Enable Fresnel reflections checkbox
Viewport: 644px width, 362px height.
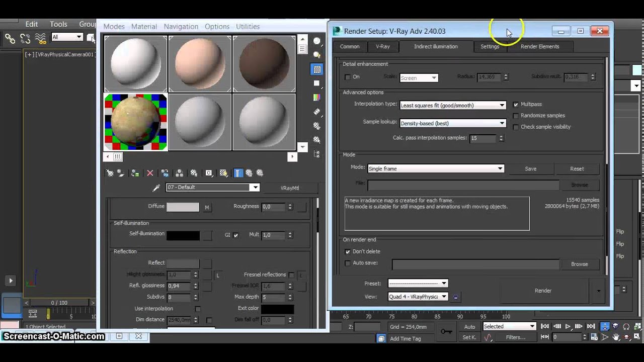291,275
